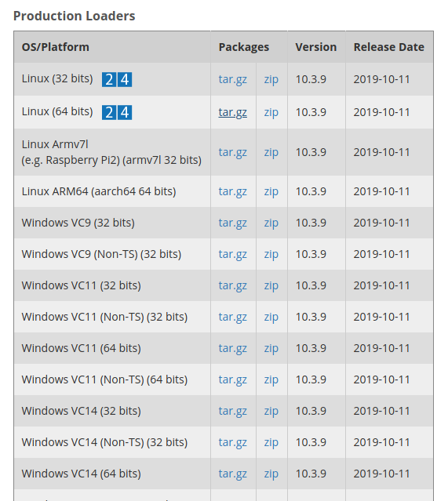The image size is (448, 501).
Task: Download zip for Windows VC11 (Non-TS) (32 bits)
Action: pyautogui.click(x=271, y=317)
